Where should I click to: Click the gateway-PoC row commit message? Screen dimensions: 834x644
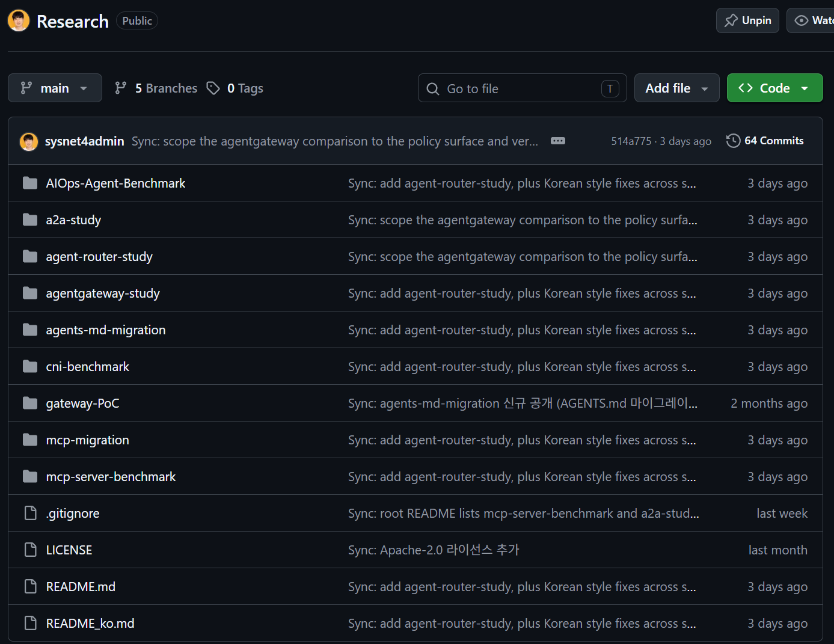click(523, 403)
